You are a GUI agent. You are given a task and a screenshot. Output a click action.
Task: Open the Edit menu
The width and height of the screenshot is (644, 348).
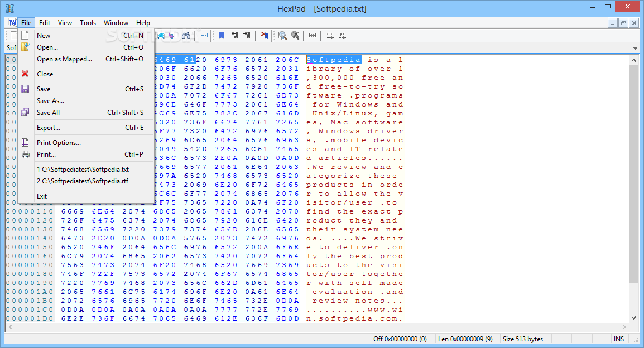point(44,22)
